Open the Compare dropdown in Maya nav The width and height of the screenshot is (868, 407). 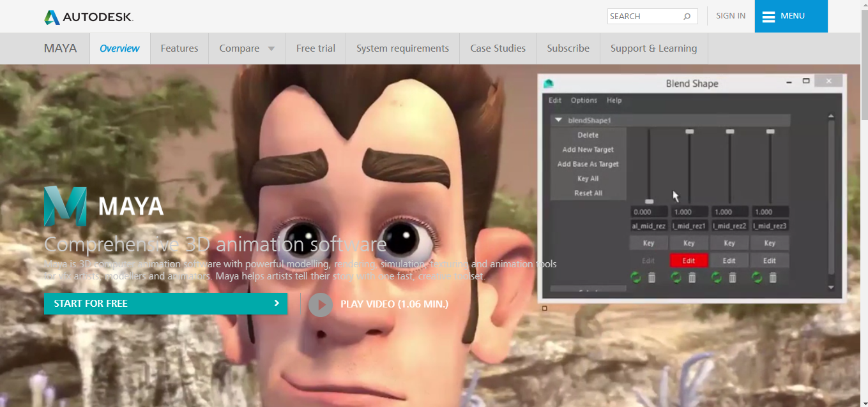pos(247,48)
